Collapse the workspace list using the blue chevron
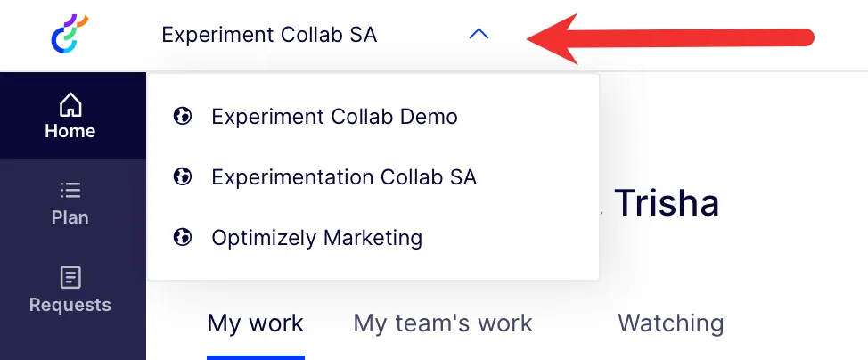Viewport: 868px width, 360px height. coord(479,35)
